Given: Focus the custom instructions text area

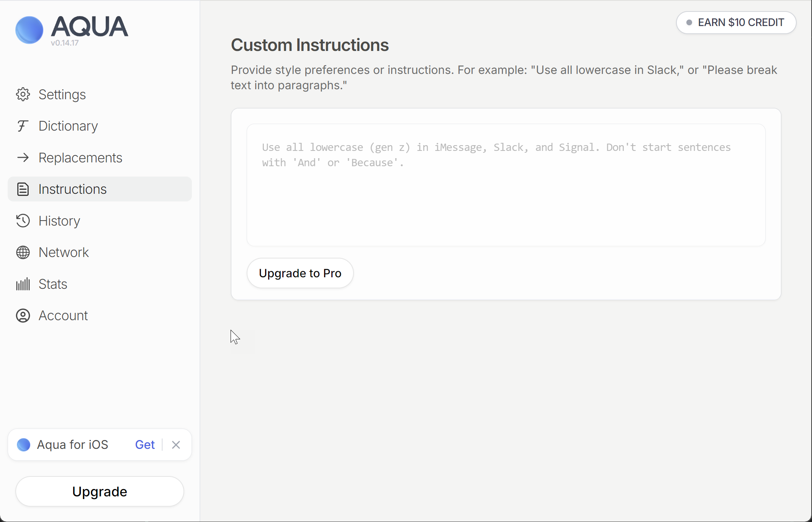Looking at the screenshot, I should click(x=506, y=185).
